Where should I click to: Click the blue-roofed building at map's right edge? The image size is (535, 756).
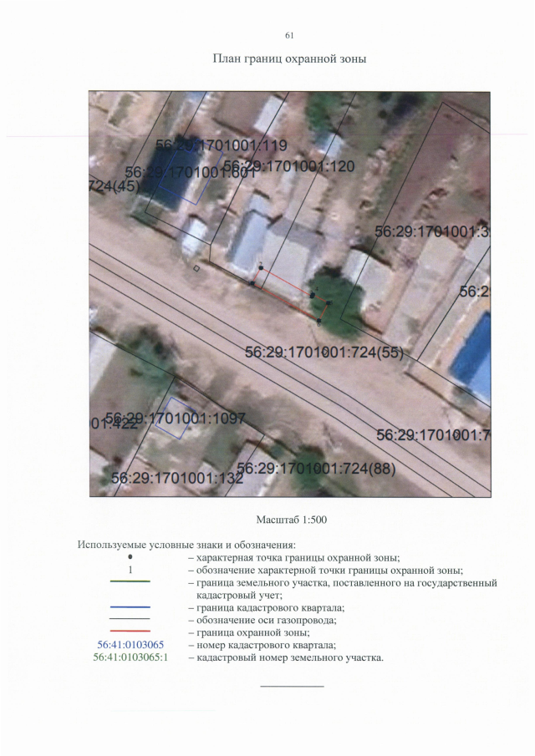[x=472, y=355]
